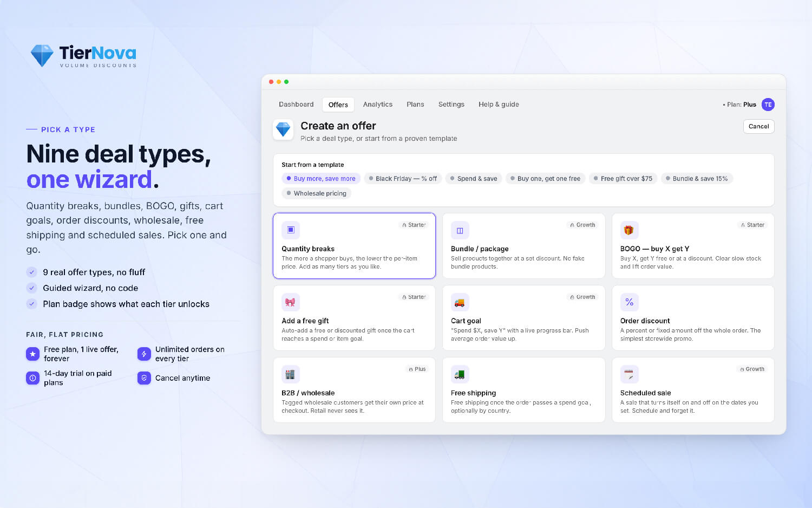Click the Cart goal truck icon
812x508 pixels.
tap(460, 302)
